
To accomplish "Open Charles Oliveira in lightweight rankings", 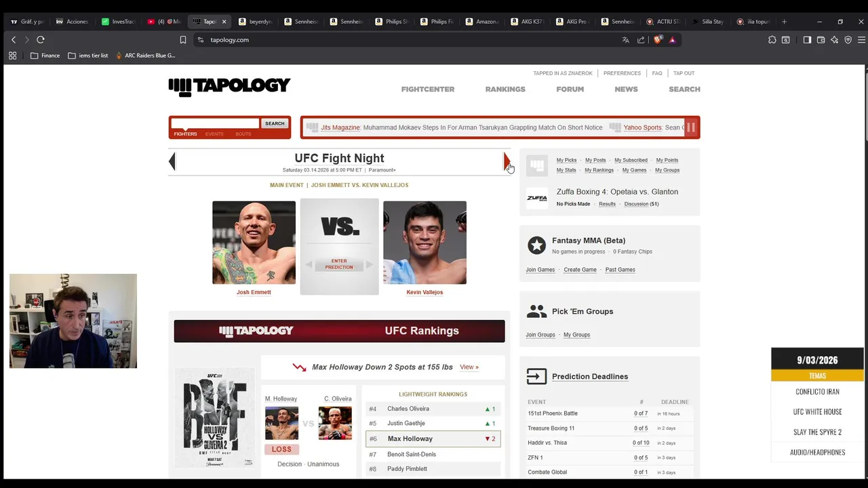I will click(408, 409).
